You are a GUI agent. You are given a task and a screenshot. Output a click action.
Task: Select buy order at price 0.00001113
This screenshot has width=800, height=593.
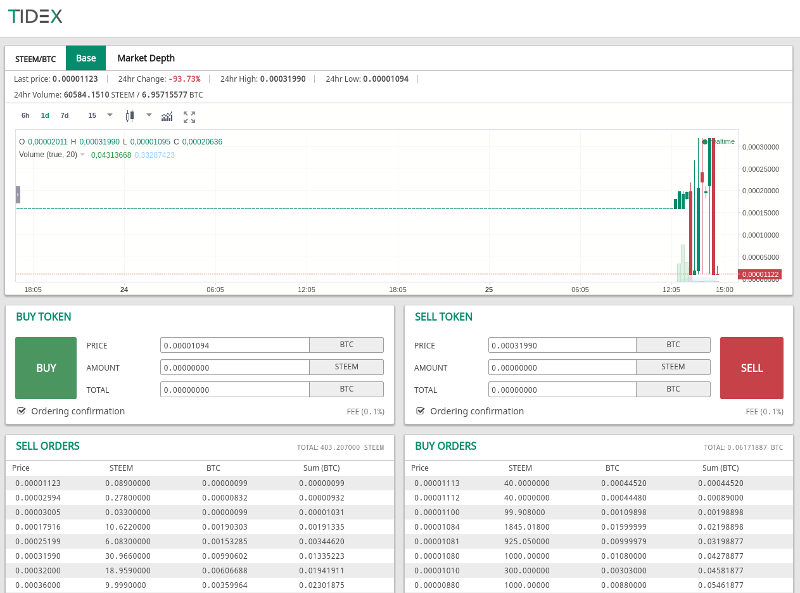599,483
